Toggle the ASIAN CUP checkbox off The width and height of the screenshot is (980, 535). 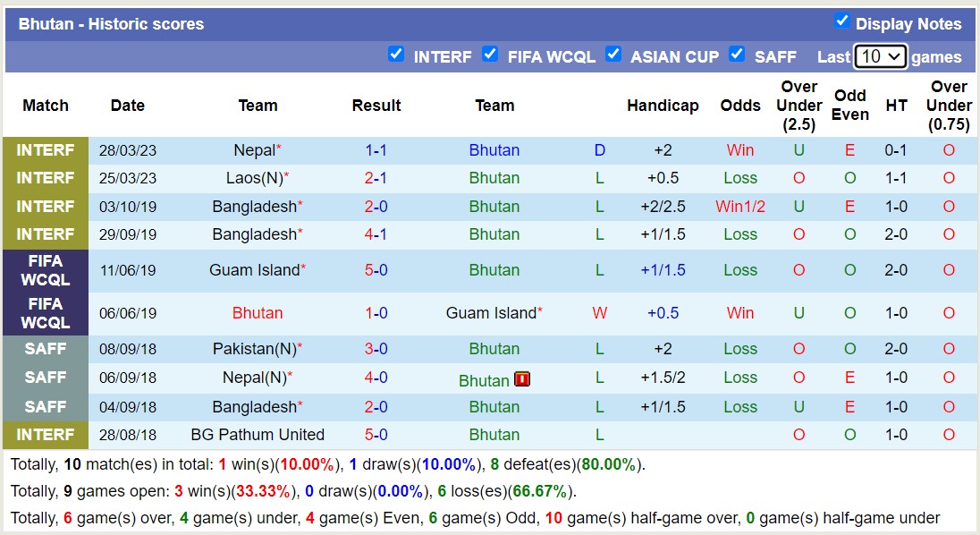click(613, 54)
